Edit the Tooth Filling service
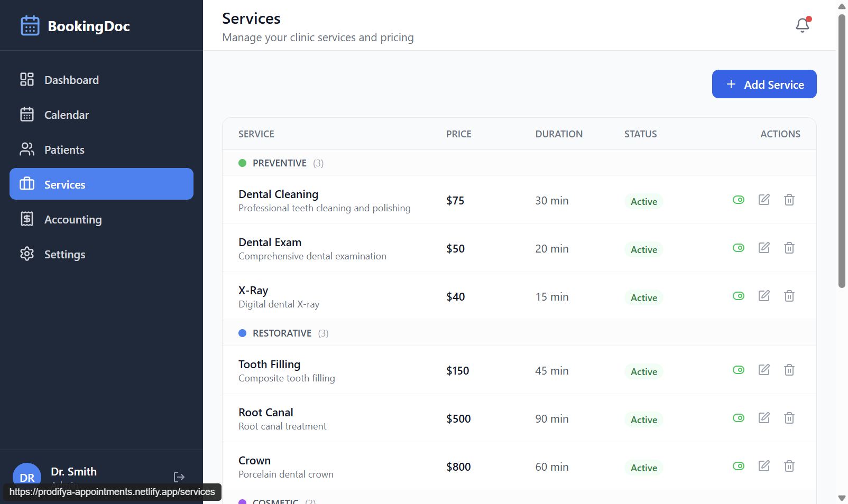Screen dimensions: 848x504 pos(764,370)
